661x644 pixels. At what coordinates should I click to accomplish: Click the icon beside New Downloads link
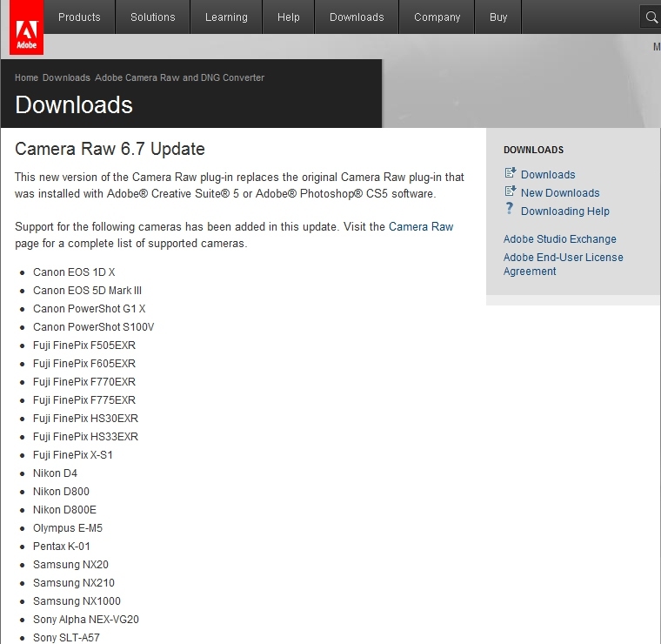510,191
